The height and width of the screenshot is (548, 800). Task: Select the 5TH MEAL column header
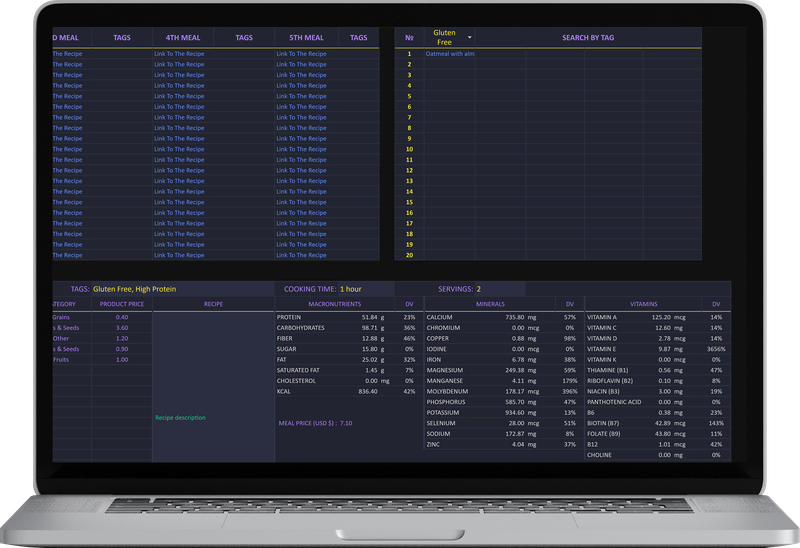[x=306, y=38]
